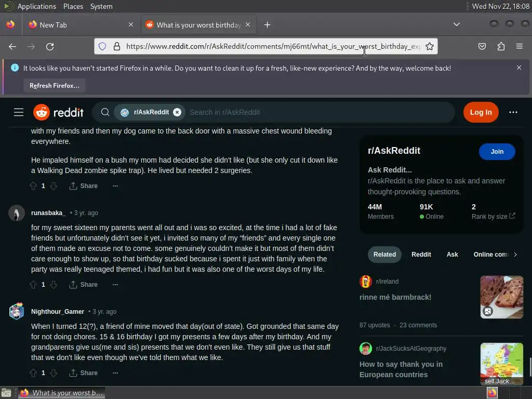This screenshot has height=399, width=532.
Task: Bookmark this page with star icon
Action: pyautogui.click(x=430, y=46)
